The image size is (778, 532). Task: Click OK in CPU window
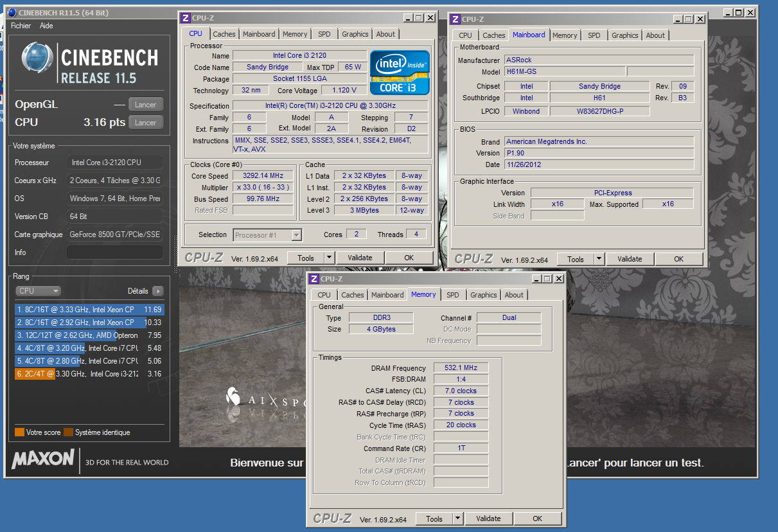(409, 258)
